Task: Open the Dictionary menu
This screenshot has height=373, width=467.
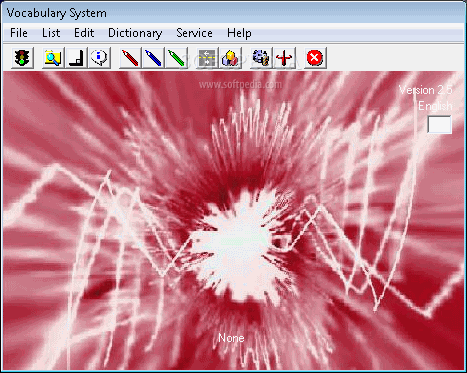Action: [135, 33]
